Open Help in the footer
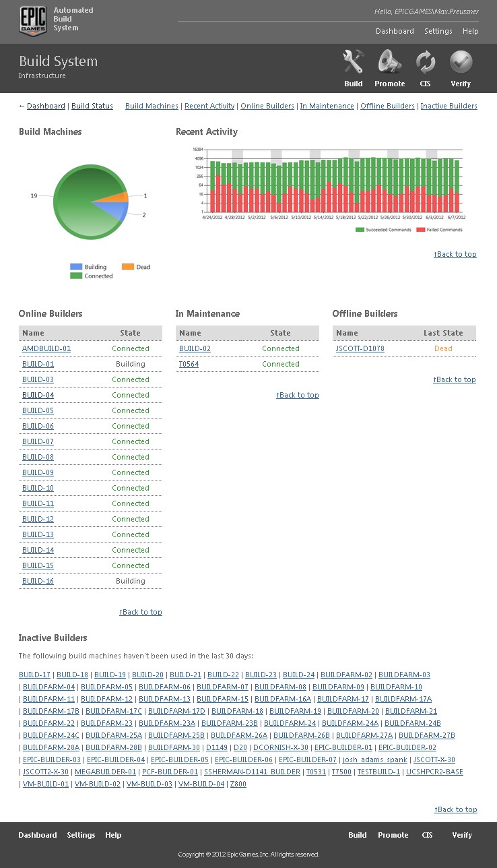 coord(113,835)
